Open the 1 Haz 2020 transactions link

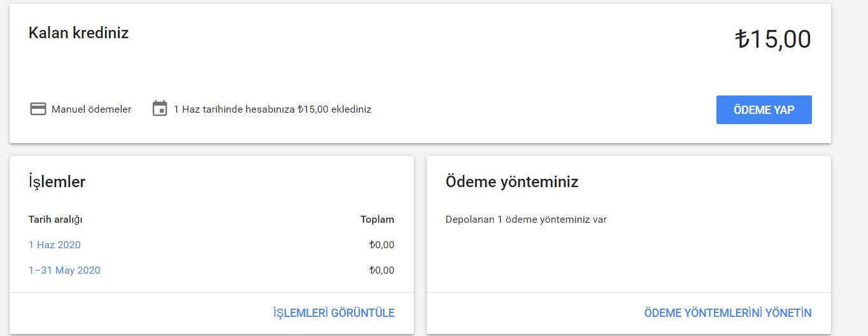55,245
